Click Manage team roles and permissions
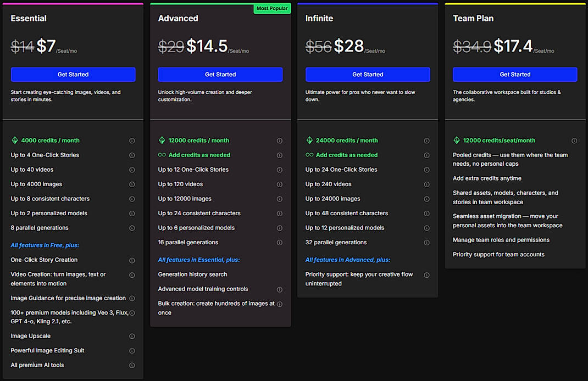588x381 pixels. pos(501,240)
